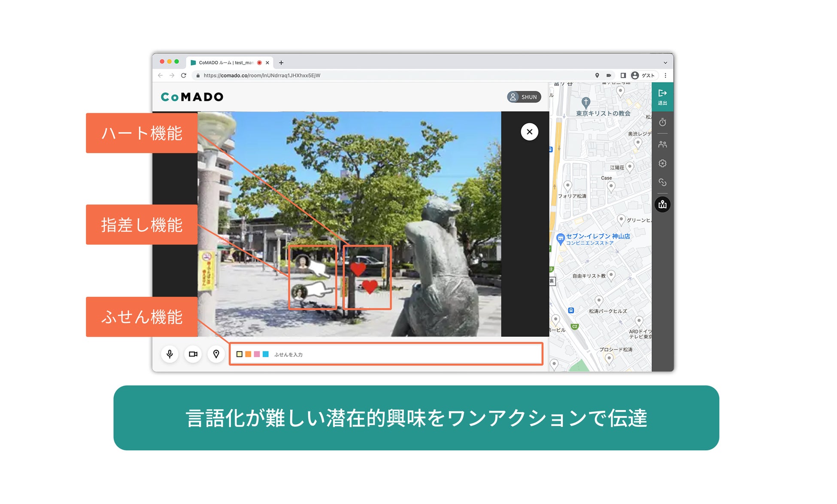Expand the browser tab search chevron
Screen dimensions: 837x504
(665, 63)
